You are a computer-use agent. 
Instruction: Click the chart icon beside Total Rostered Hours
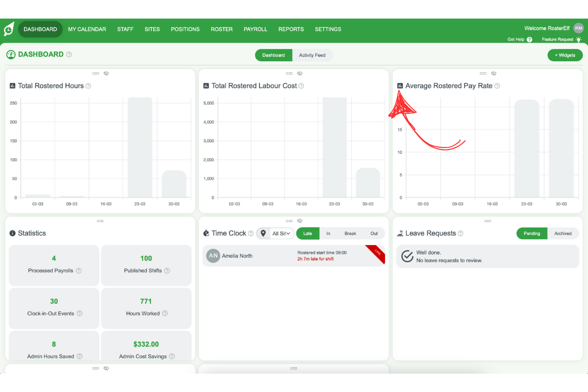[x=12, y=86]
